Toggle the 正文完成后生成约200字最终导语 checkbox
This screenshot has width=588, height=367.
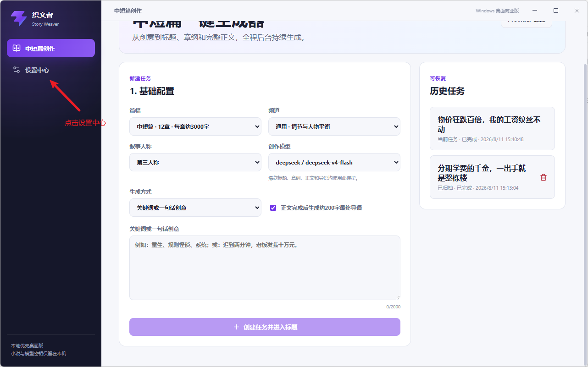pos(273,208)
